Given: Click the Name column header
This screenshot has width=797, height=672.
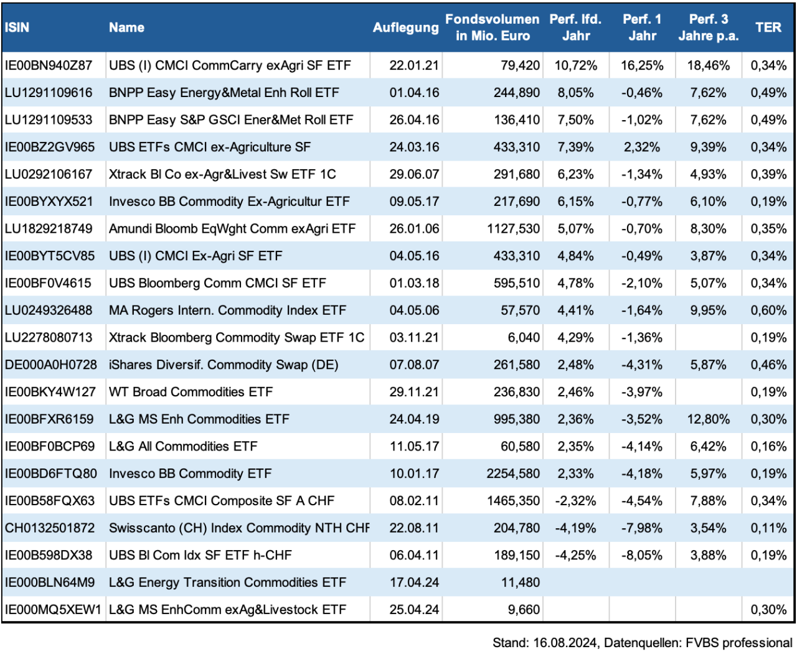Looking at the screenshot, I should pos(126,28).
